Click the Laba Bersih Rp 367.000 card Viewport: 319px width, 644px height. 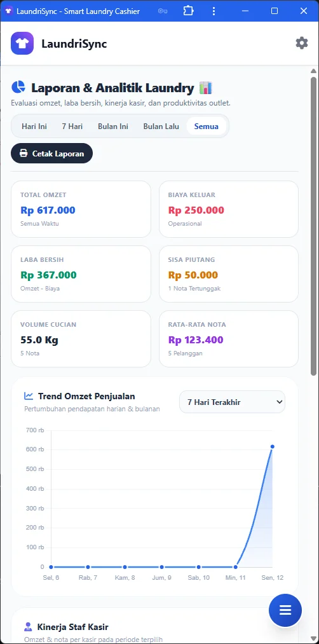[81, 274]
